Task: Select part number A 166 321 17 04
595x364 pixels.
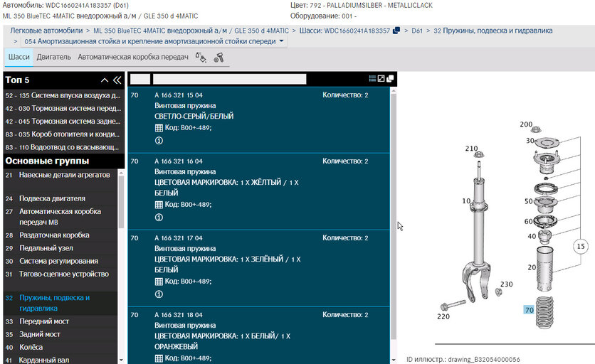Action: [179, 238]
